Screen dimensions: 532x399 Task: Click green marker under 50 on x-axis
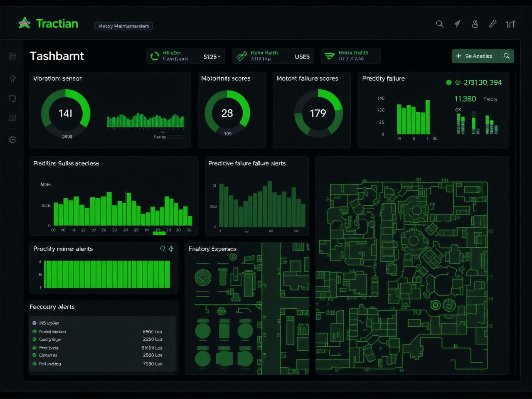pos(159,233)
